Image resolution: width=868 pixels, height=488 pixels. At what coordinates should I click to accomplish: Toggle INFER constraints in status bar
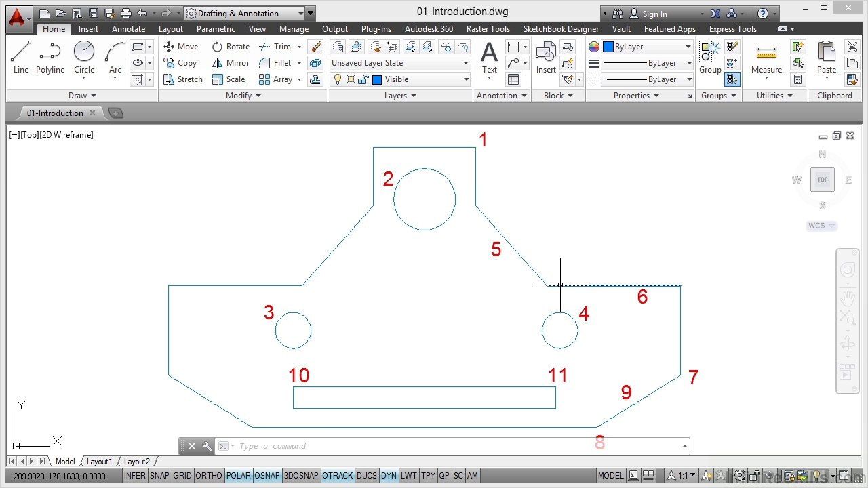(134, 476)
